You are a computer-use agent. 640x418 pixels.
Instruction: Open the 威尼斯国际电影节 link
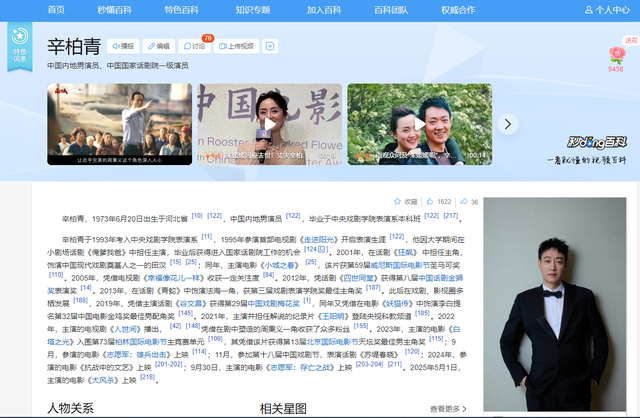400,265
